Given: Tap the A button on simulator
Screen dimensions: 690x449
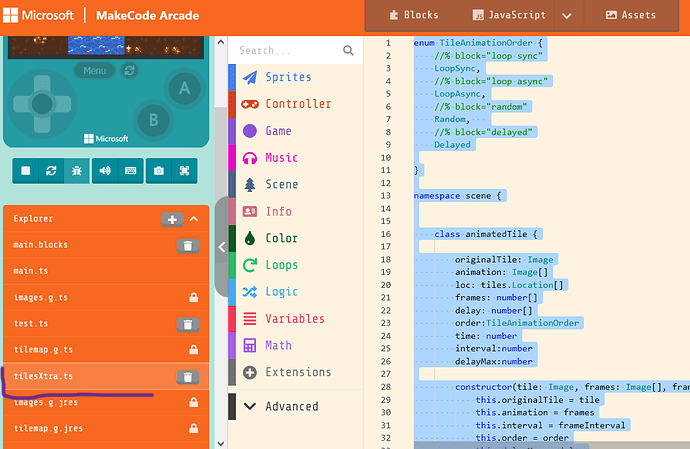Looking at the screenshot, I should 184,89.
